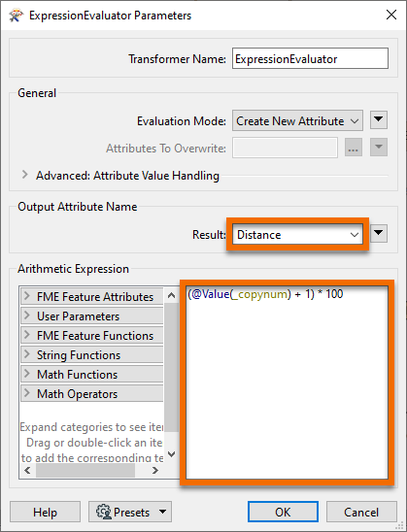
Task: Cancel the parameters dialog
Action: pyautogui.click(x=361, y=512)
